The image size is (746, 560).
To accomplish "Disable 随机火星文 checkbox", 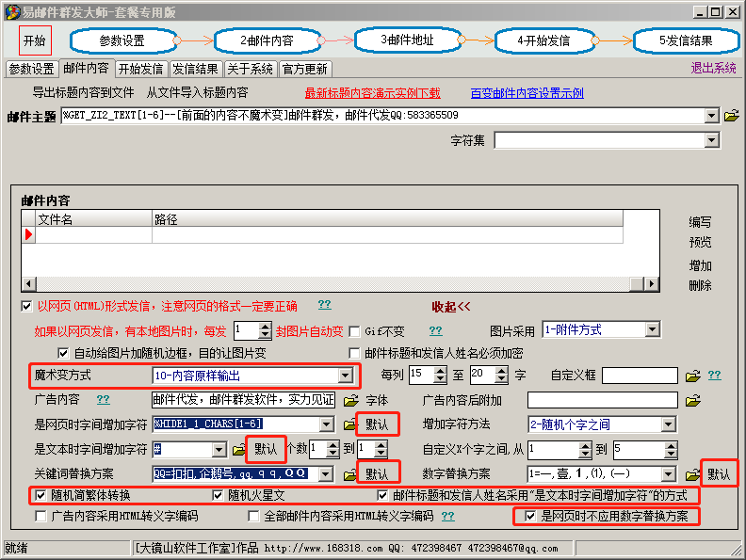I will coord(219,495).
